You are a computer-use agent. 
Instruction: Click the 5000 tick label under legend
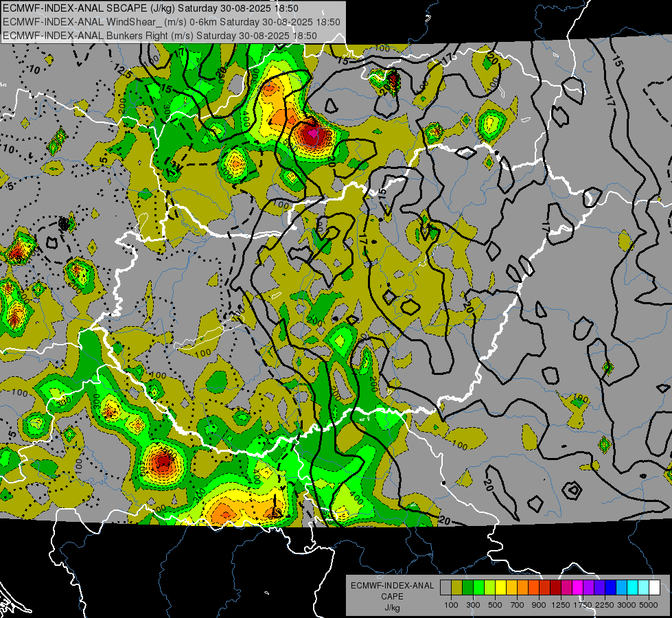649,605
